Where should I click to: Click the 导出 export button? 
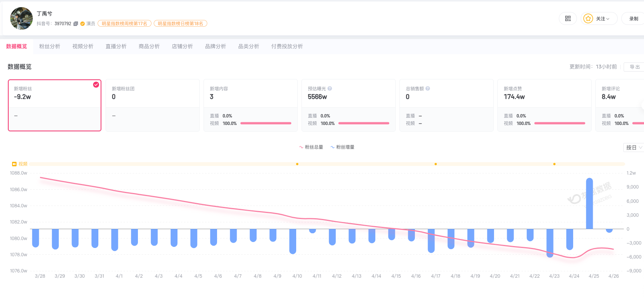(x=635, y=67)
